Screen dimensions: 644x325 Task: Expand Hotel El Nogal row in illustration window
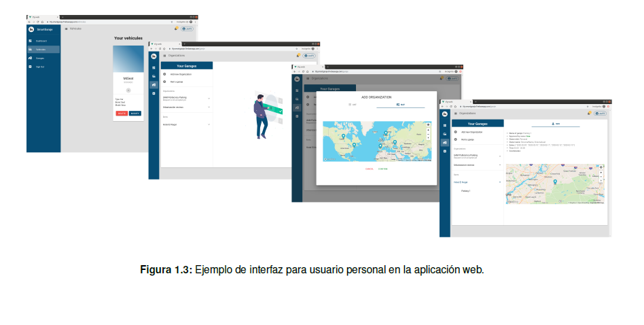(x=186, y=124)
